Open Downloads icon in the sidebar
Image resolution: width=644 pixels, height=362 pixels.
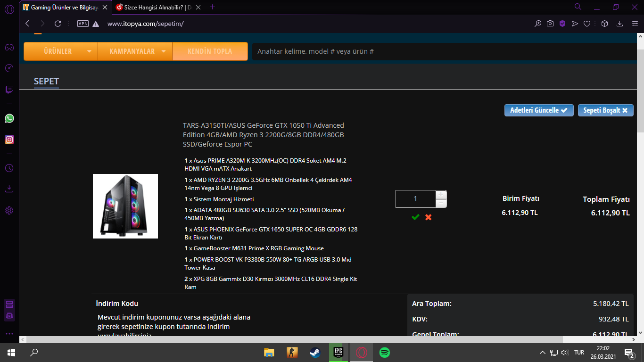click(x=9, y=189)
